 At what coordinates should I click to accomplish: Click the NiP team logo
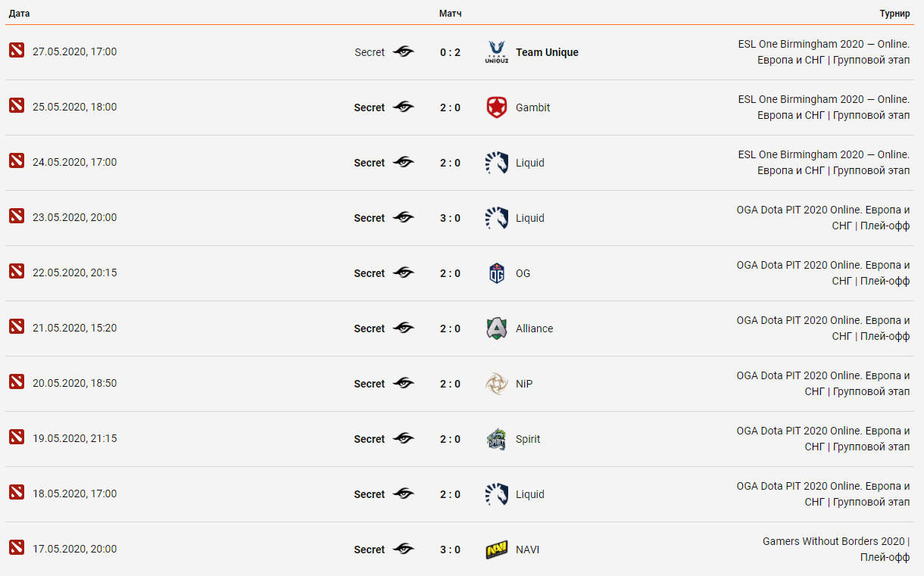497,384
